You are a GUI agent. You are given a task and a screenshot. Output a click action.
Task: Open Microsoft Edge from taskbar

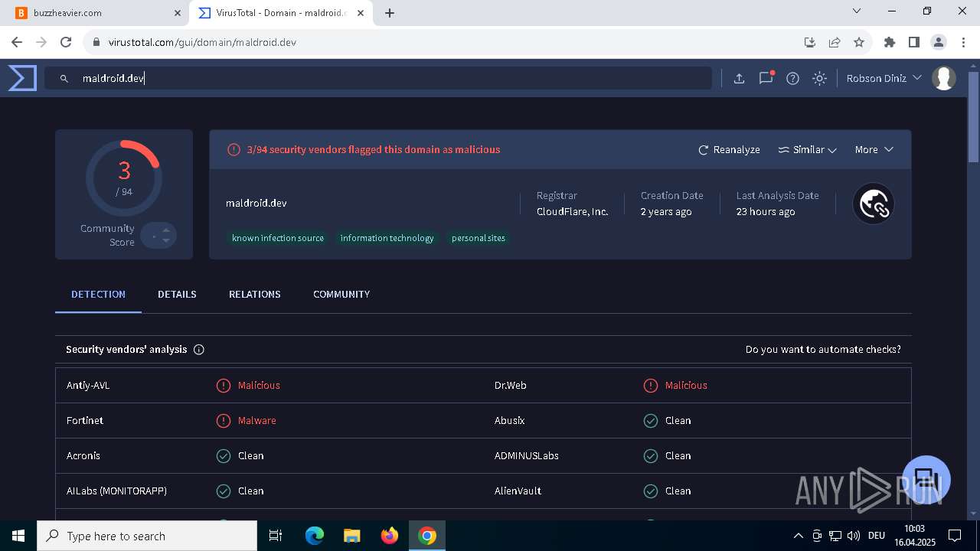[315, 536]
